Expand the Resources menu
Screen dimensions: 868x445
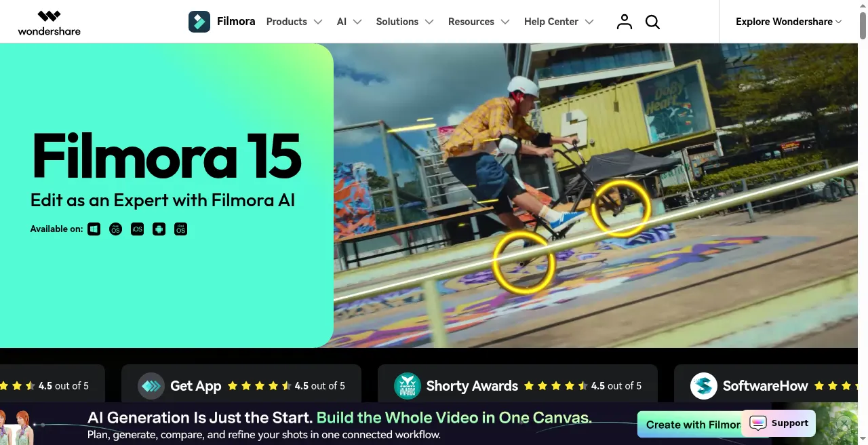(x=479, y=22)
